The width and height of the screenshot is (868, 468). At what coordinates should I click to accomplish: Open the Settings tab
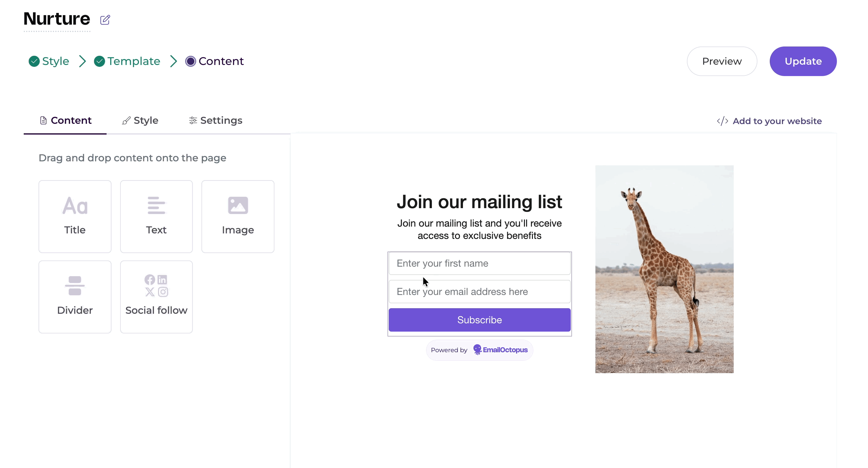(x=216, y=120)
